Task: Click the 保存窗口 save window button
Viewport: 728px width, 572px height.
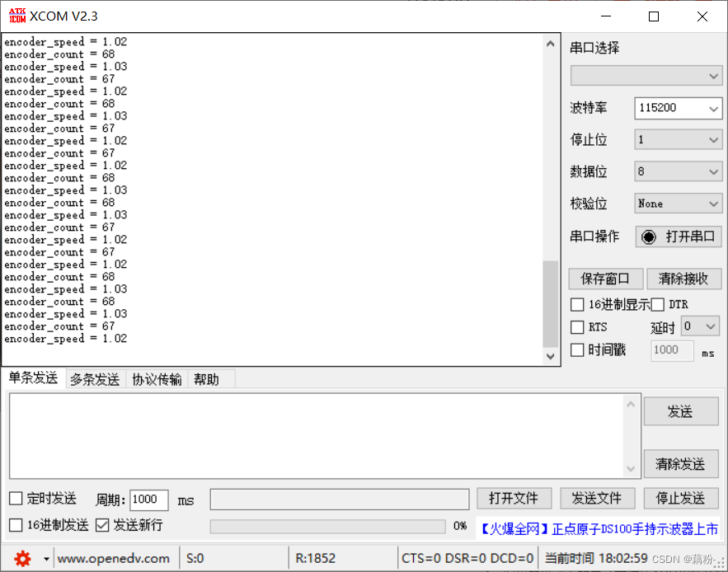Action: coord(605,279)
